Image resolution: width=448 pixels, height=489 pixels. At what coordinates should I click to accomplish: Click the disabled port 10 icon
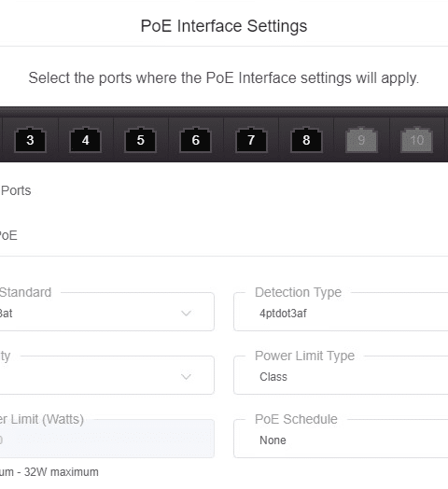pyautogui.click(x=417, y=140)
